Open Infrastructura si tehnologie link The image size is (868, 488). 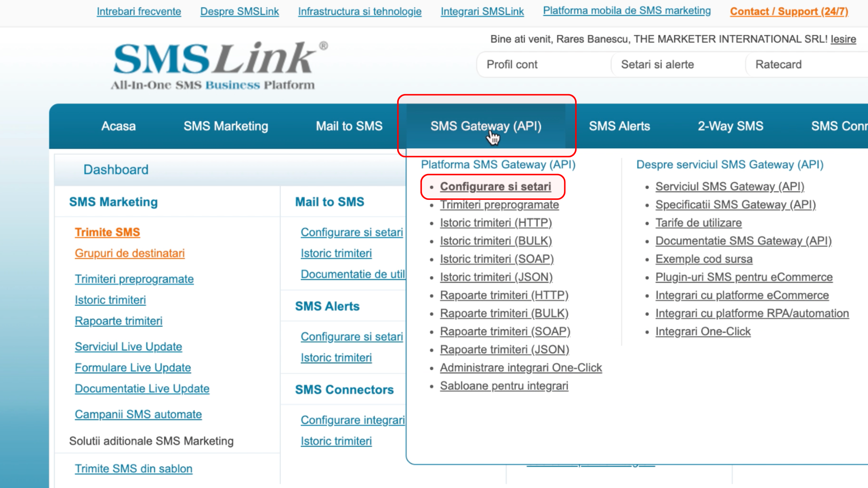360,11
